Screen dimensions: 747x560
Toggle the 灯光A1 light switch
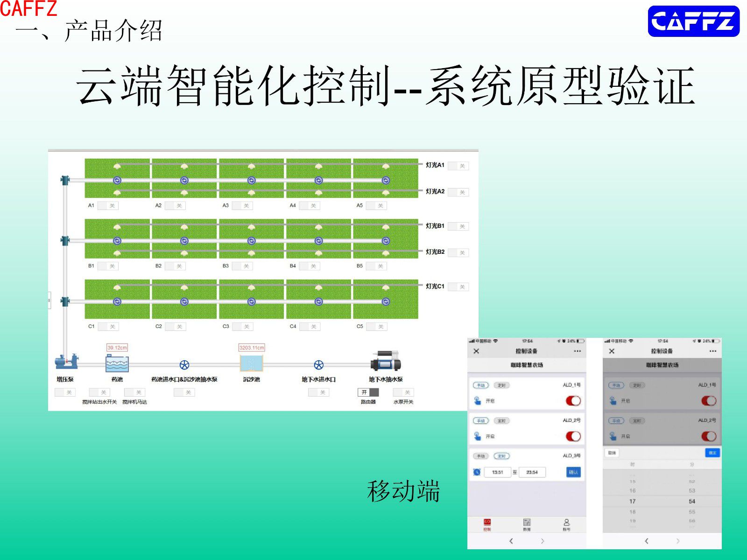pos(458,166)
